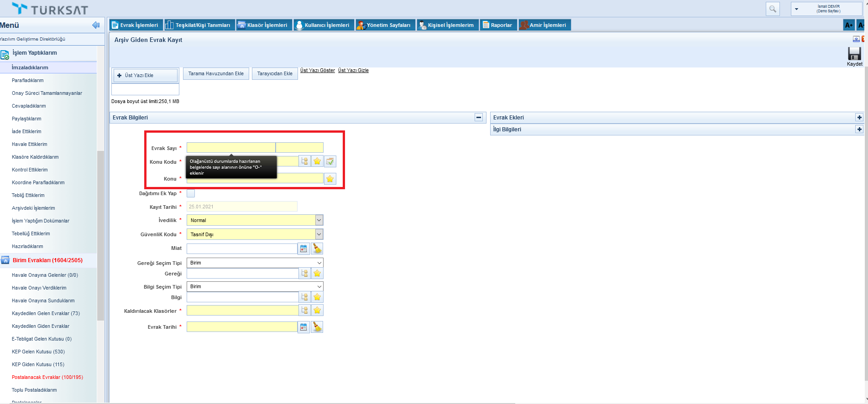This screenshot has height=404, width=868.
Task: Click the A+ increase font size icon
Action: 848,25
